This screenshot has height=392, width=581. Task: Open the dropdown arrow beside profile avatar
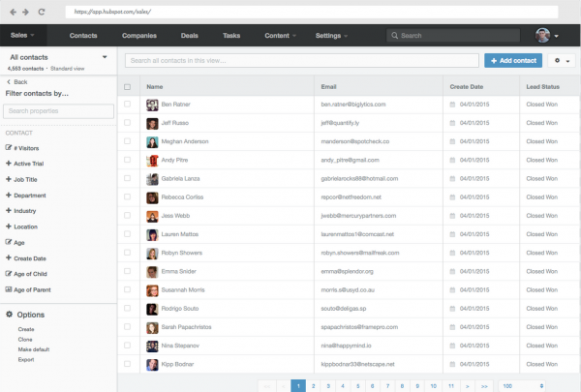coord(556,36)
